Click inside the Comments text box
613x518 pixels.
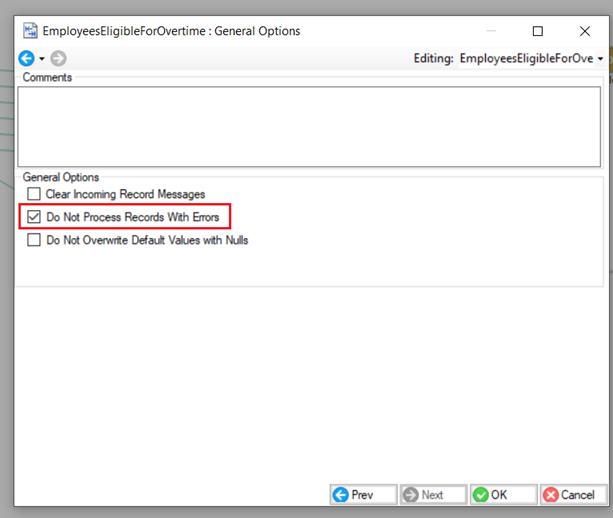coord(308,125)
